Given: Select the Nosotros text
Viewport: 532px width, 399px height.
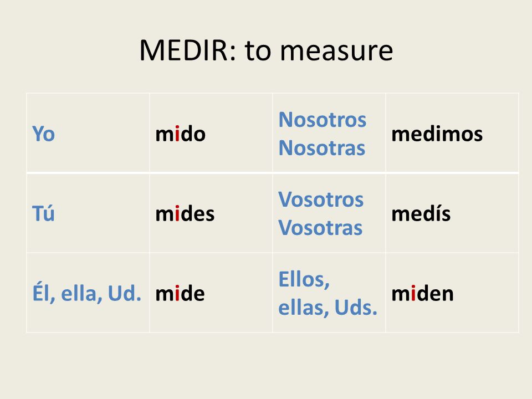Looking at the screenshot, I should (322, 120).
